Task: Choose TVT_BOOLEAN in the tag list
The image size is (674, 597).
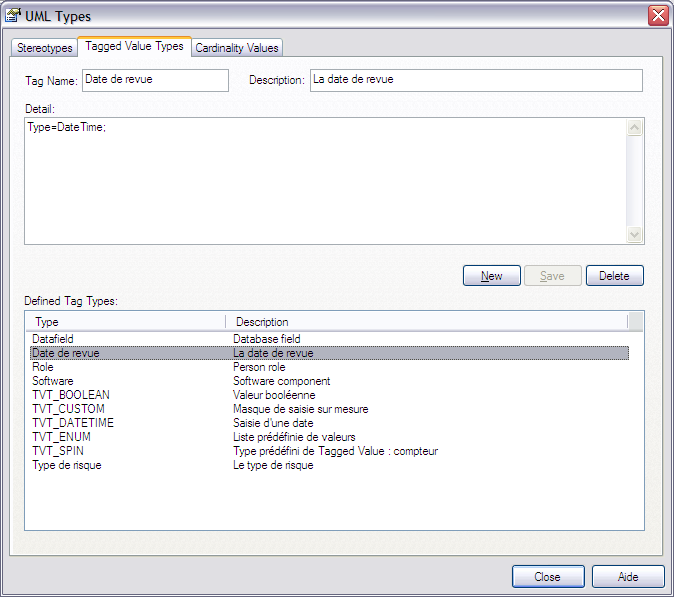Action: click(x=71, y=395)
